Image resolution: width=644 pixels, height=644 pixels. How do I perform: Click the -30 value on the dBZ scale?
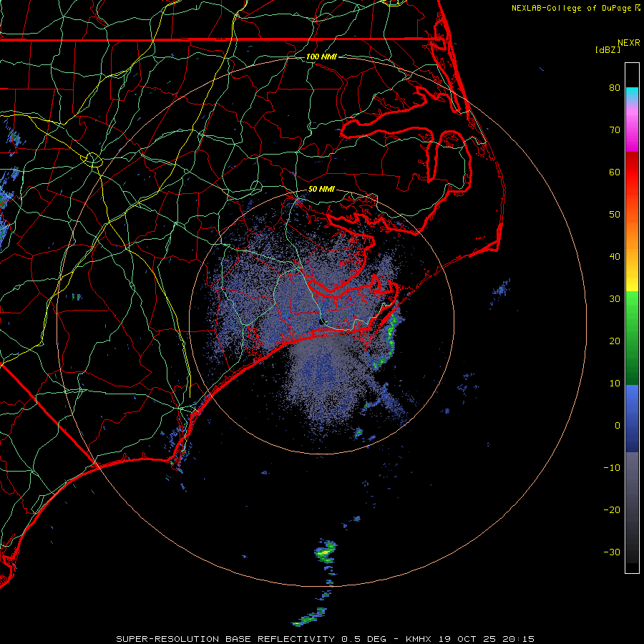pyautogui.click(x=612, y=552)
